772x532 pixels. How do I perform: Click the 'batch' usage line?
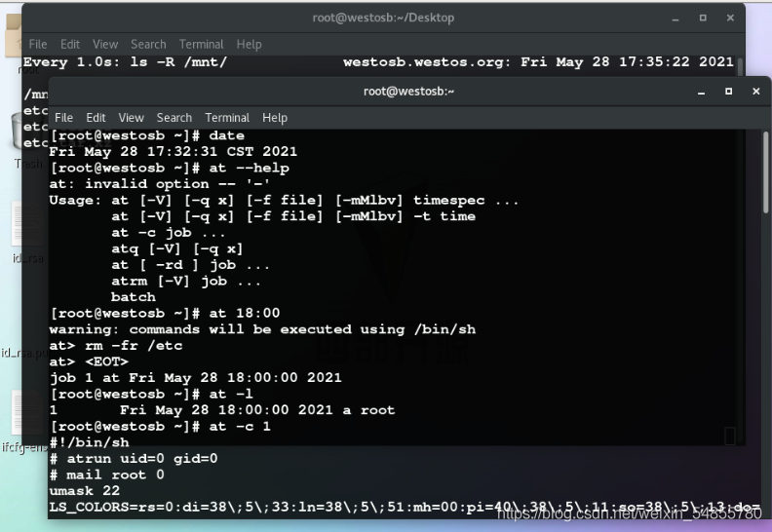coord(134,297)
